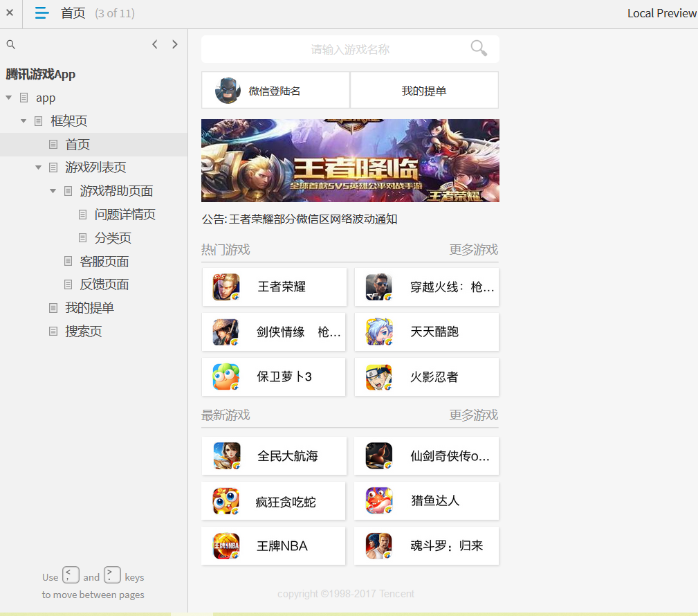Click the 微信登陆名 button
698x616 pixels.
tap(275, 91)
